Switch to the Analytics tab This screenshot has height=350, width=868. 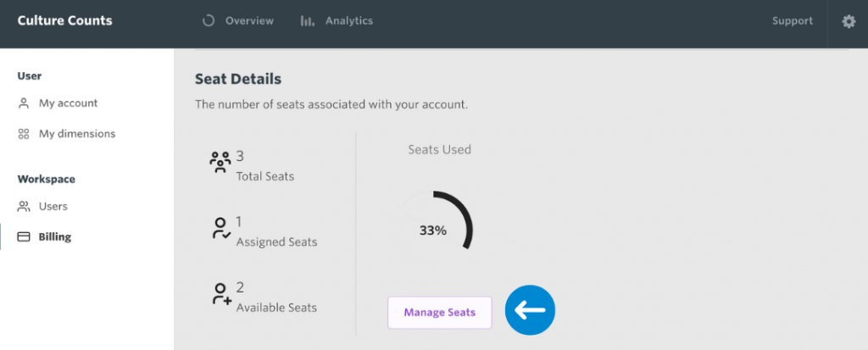coord(337,21)
